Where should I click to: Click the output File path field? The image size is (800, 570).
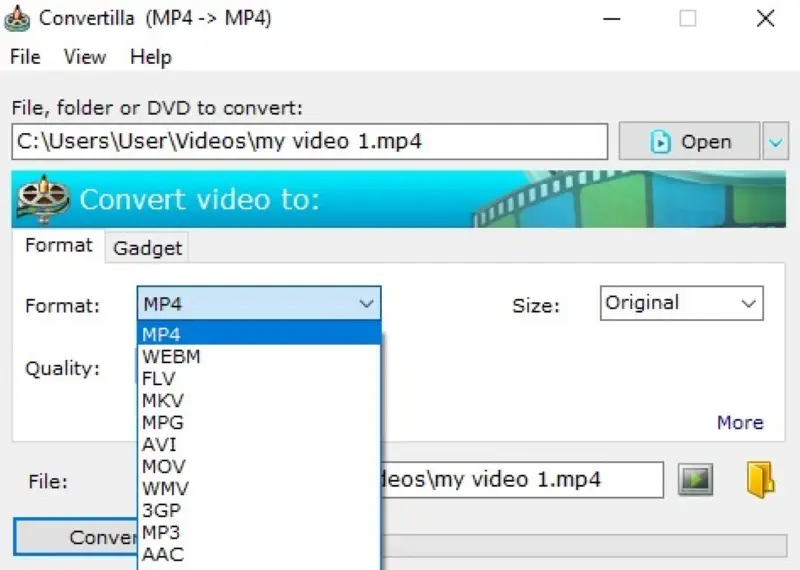click(522, 479)
